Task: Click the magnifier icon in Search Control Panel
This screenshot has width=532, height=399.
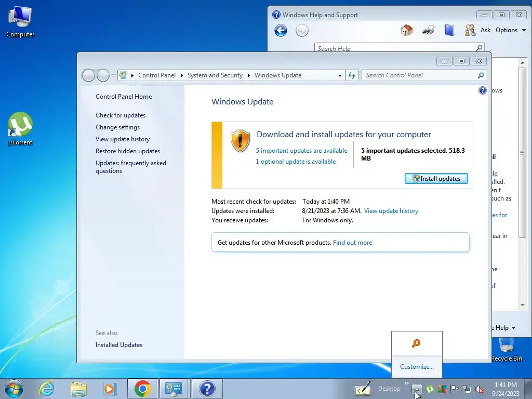Action: click(481, 75)
